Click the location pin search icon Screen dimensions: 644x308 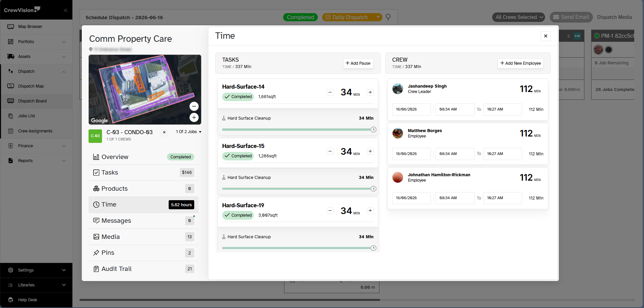point(388,17)
